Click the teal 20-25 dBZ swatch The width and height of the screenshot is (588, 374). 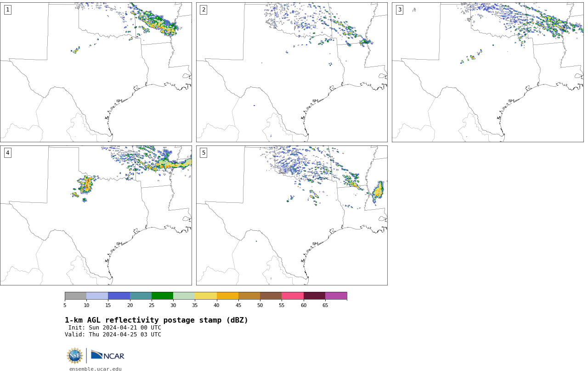click(141, 296)
